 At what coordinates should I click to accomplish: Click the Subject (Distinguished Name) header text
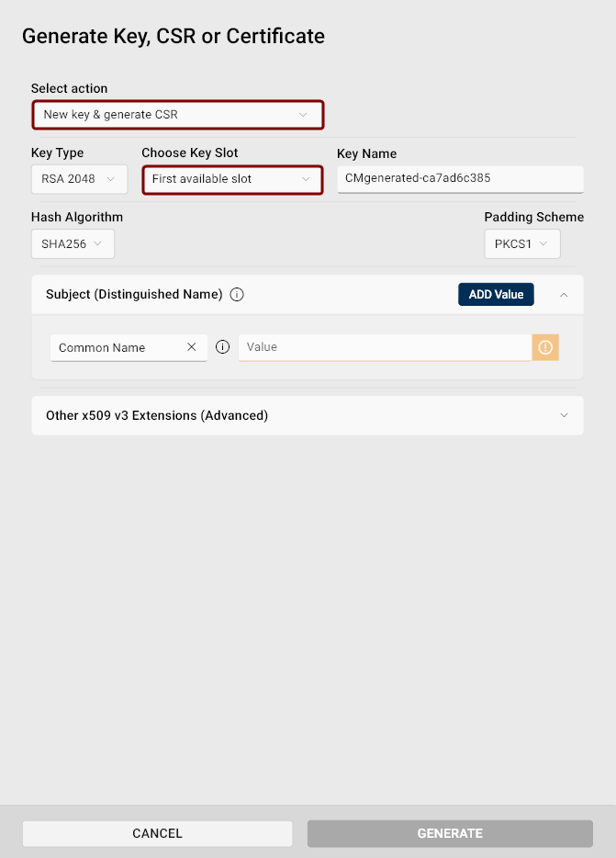point(134,294)
